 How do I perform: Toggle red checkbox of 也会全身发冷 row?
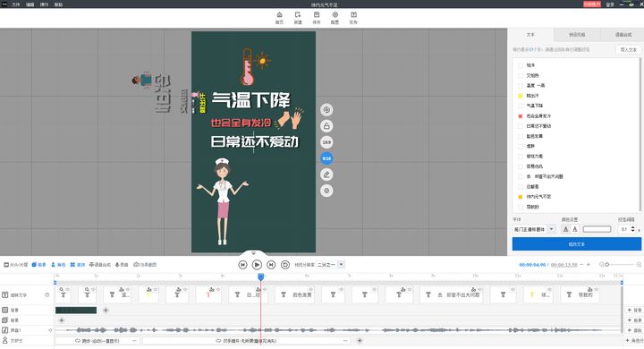(521, 116)
